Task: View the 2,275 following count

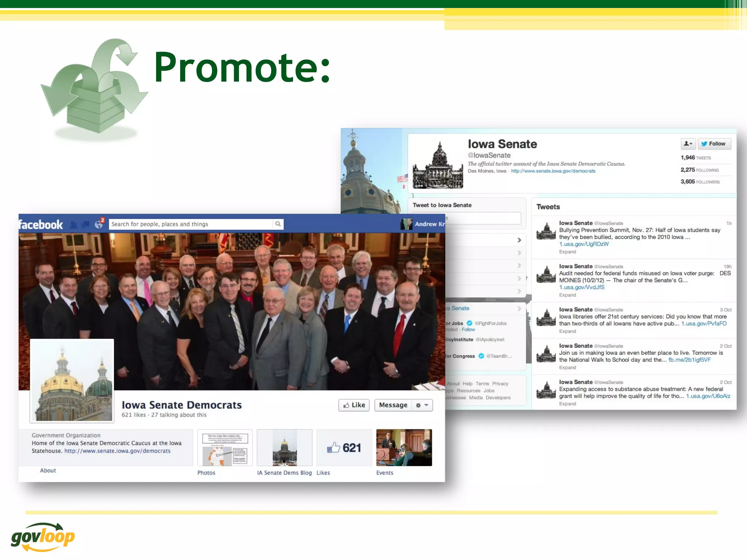Action: pos(700,170)
